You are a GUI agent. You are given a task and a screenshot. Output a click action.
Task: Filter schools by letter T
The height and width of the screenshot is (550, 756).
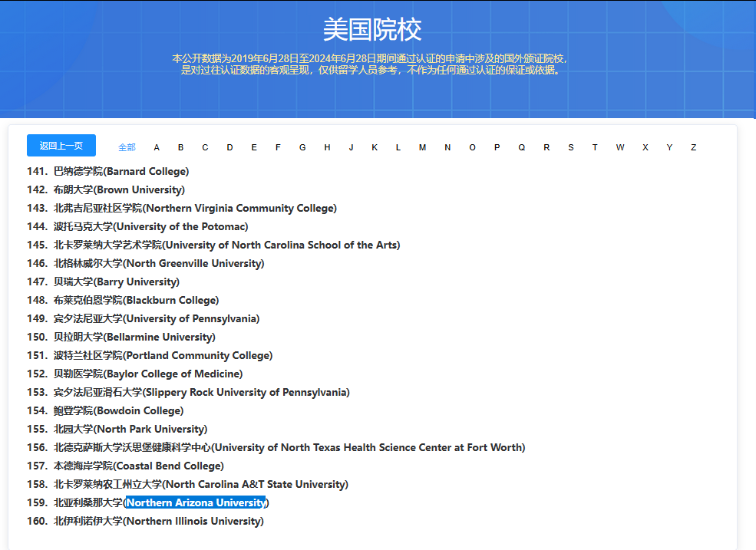595,147
